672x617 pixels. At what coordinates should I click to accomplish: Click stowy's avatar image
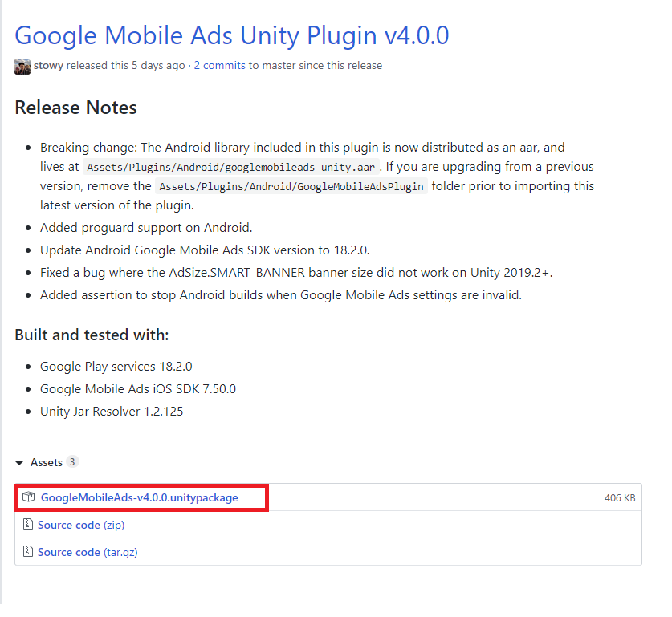coord(22,67)
